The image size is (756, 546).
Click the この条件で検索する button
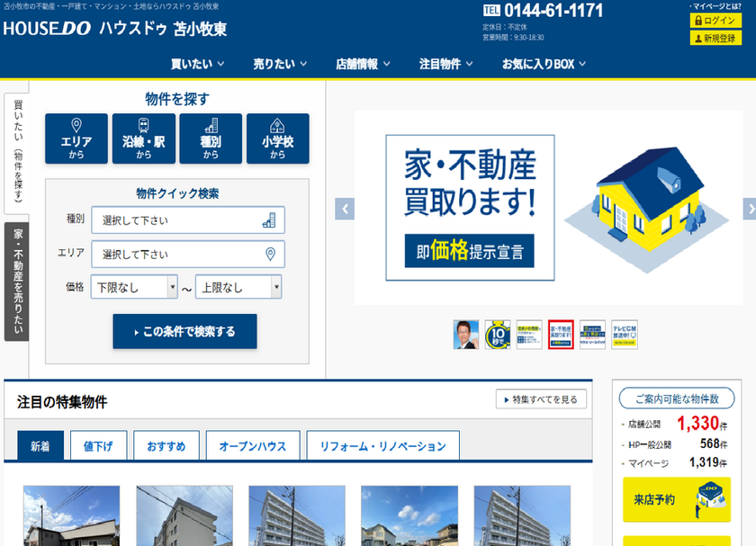184,331
